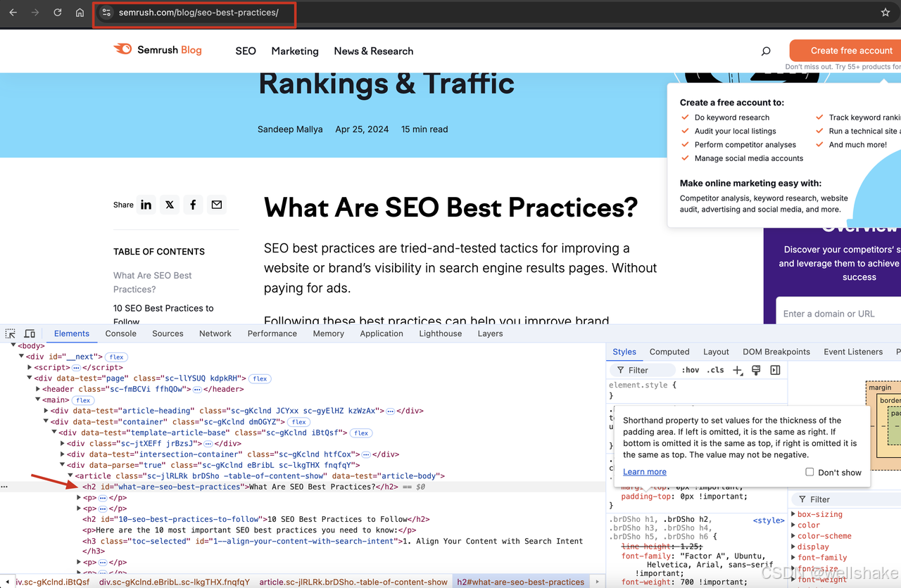Image resolution: width=901 pixels, height=588 pixels.
Task: Go to '10 SEO Best Practices to' TOC link
Action: [163, 314]
